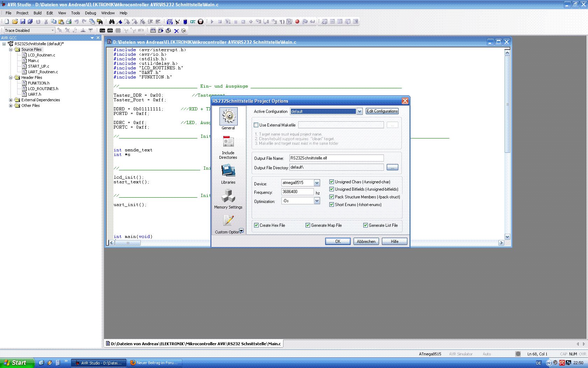Screen dimensions: 588x368
Task: Open the Include Directories settings page
Action: [x=228, y=148]
